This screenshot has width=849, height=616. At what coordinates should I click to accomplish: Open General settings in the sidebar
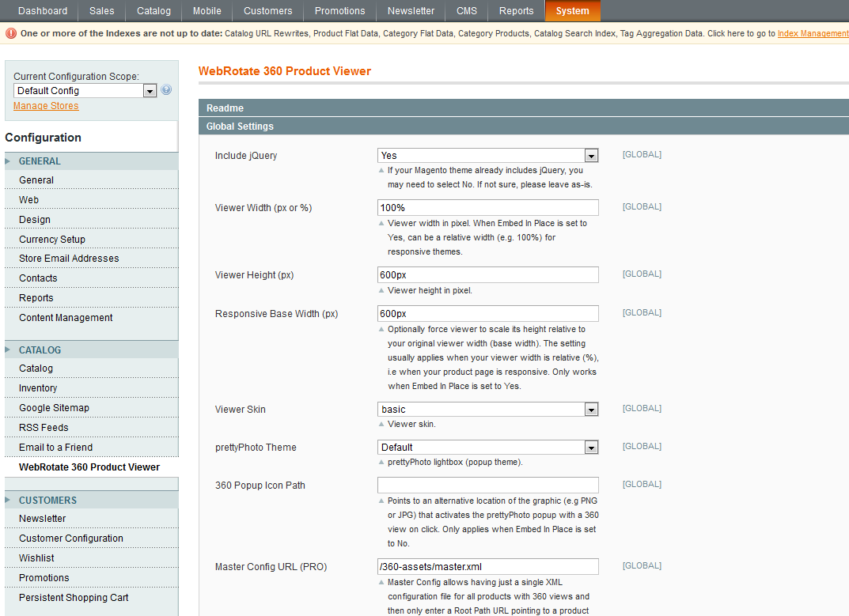[92, 180]
